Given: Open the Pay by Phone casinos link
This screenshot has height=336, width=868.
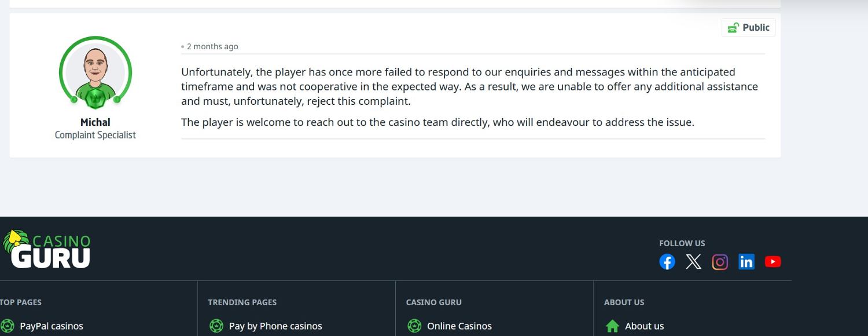Looking at the screenshot, I should click(x=275, y=326).
